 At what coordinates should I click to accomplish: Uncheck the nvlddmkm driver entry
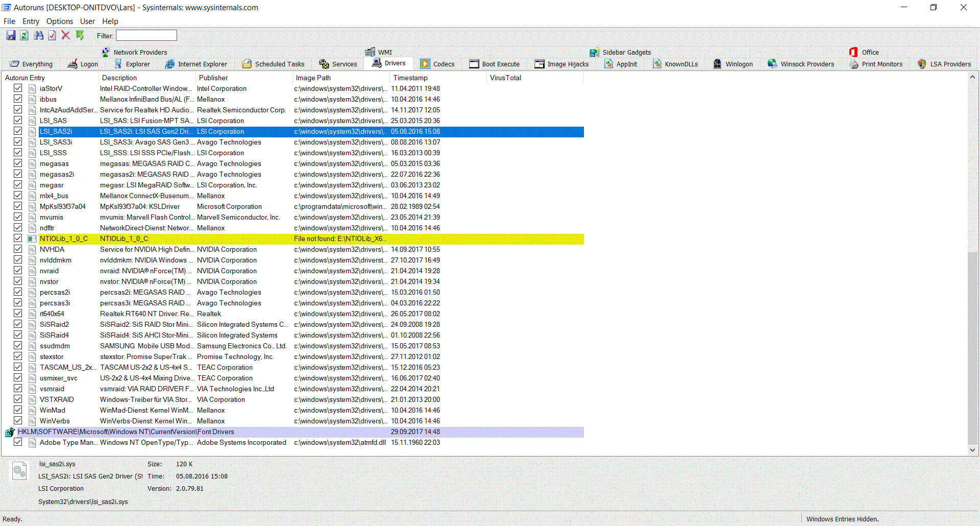(x=18, y=259)
